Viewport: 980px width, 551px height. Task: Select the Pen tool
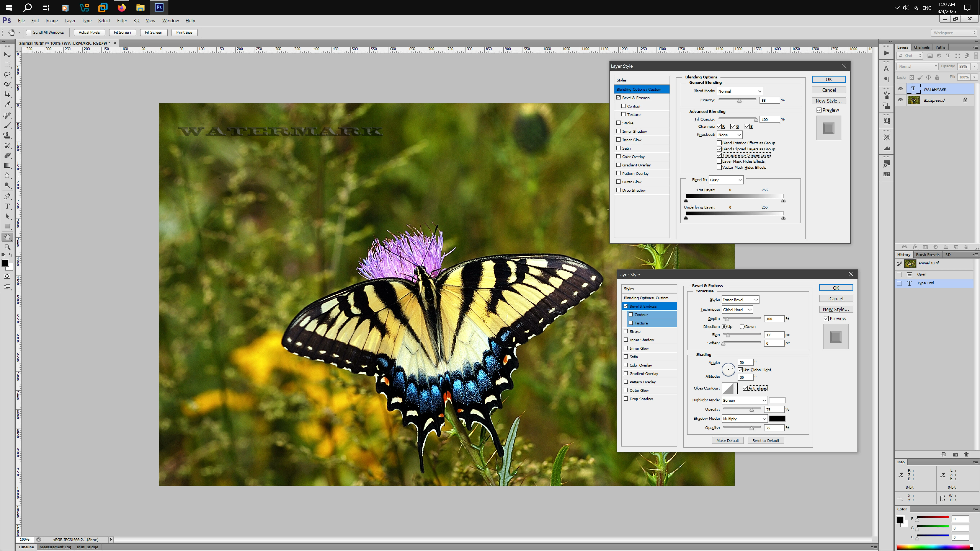click(x=7, y=196)
